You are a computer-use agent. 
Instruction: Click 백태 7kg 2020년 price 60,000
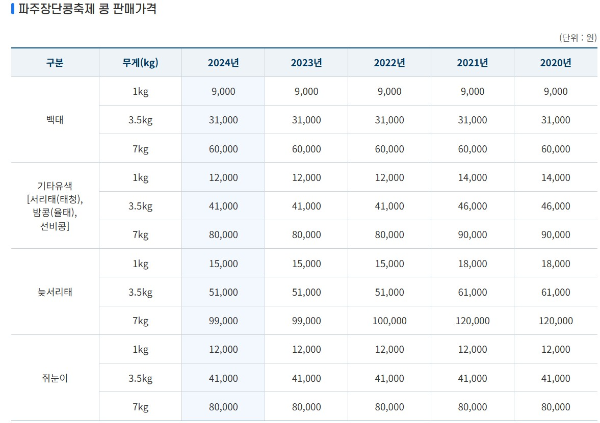(556, 149)
